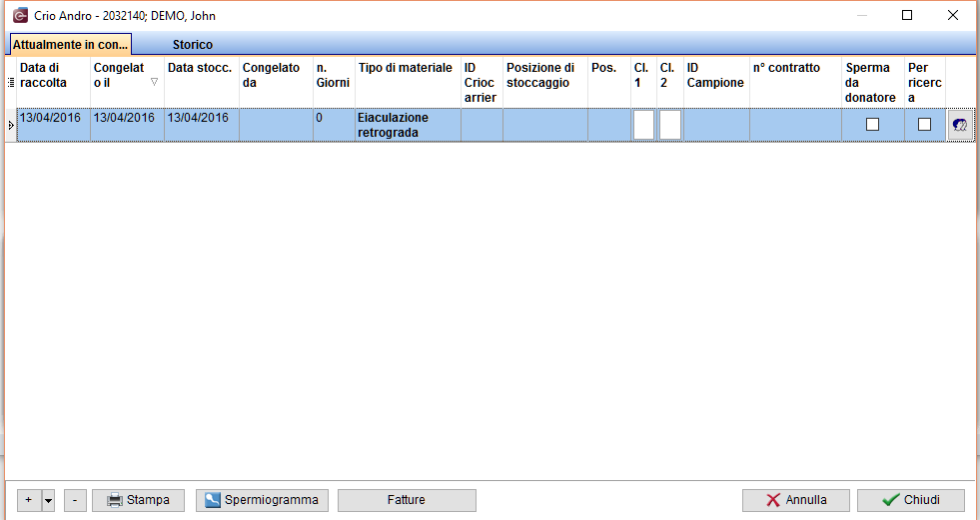This screenshot has height=520, width=980.
Task: Maximize the Crio Andro window
Action: point(907,15)
